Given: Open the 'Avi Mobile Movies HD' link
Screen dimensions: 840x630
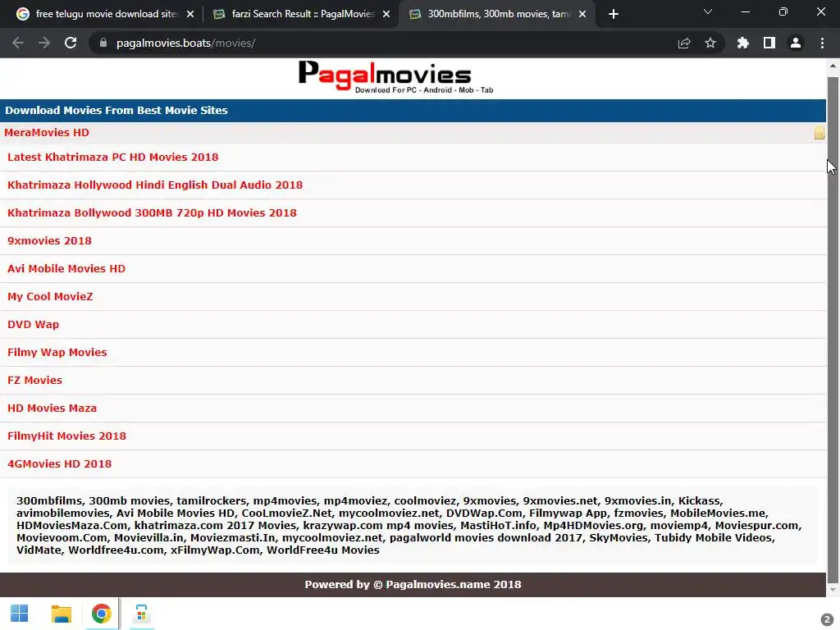Looking at the screenshot, I should click(66, 268).
